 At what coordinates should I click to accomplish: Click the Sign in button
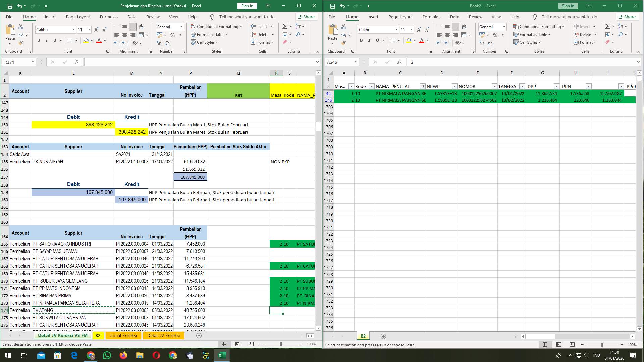click(247, 6)
